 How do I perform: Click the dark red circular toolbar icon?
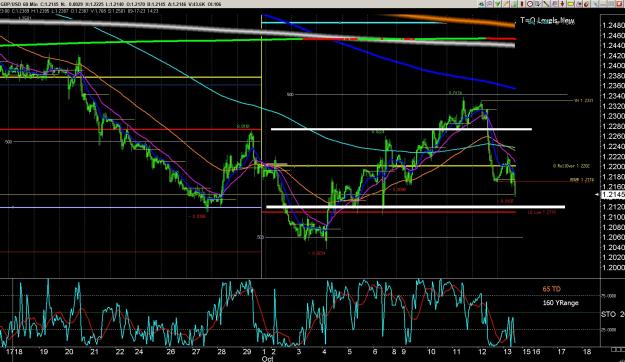click(x=586, y=4)
